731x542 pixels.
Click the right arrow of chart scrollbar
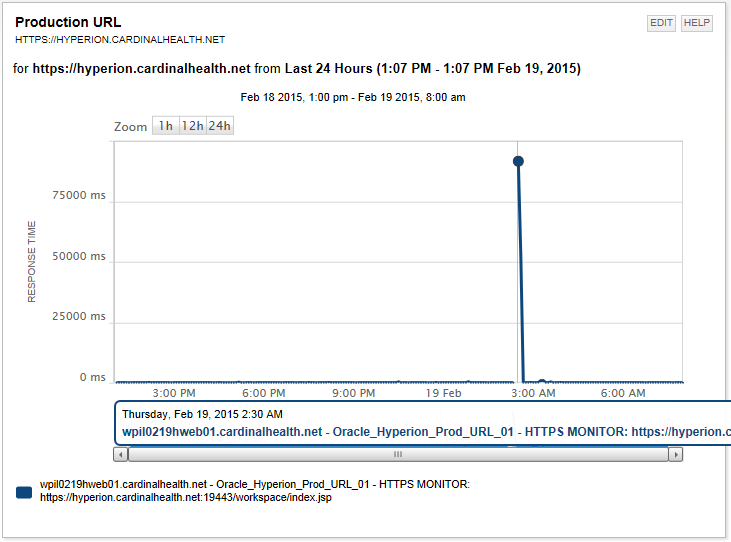pyautogui.click(x=676, y=454)
